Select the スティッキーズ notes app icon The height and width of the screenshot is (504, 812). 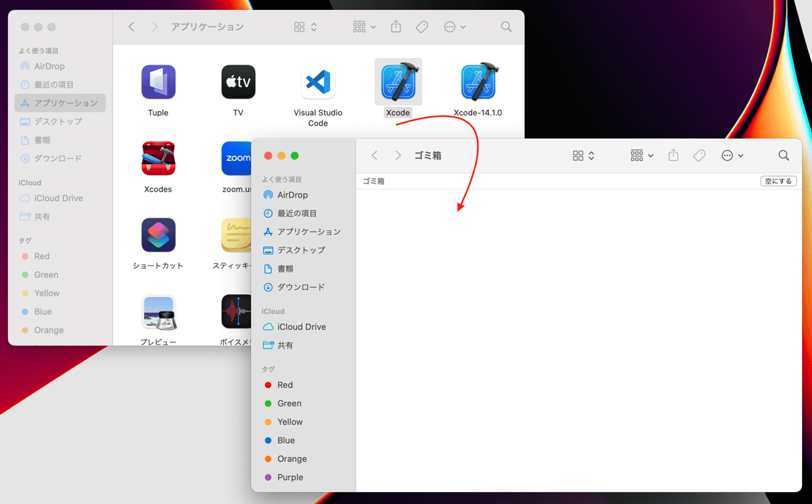(x=236, y=235)
